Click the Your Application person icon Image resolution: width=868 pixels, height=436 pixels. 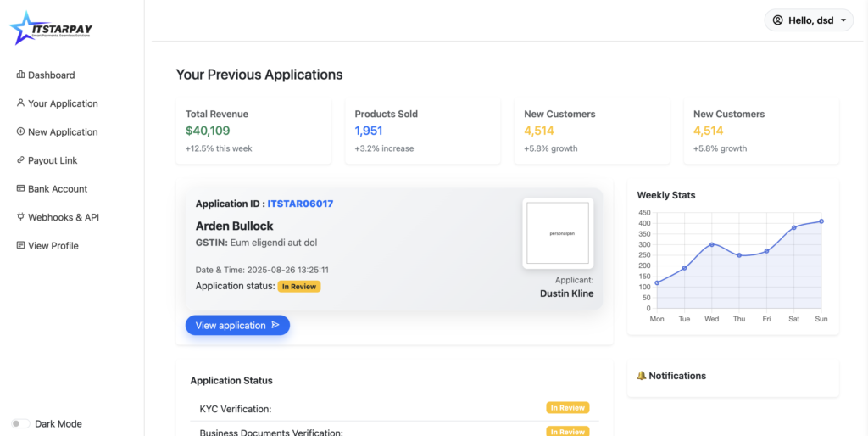20,103
